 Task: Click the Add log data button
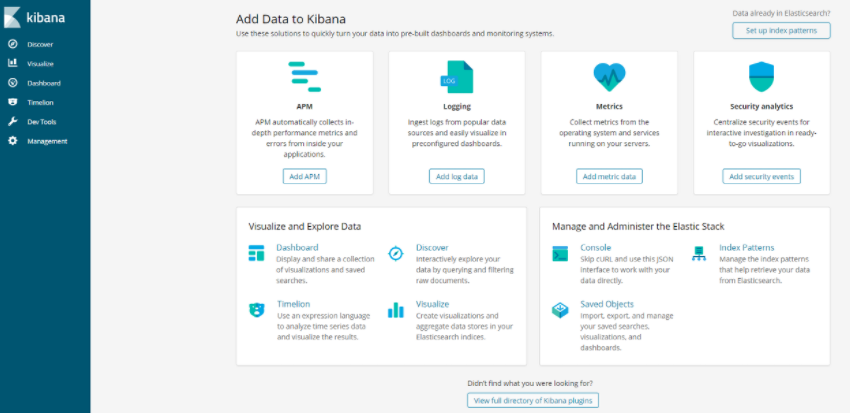coord(456,176)
